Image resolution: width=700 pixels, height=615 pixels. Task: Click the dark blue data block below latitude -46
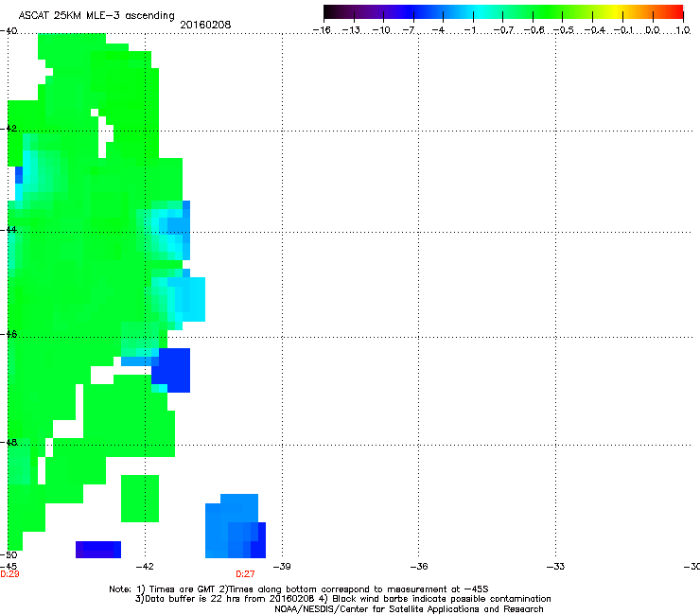pos(171,370)
